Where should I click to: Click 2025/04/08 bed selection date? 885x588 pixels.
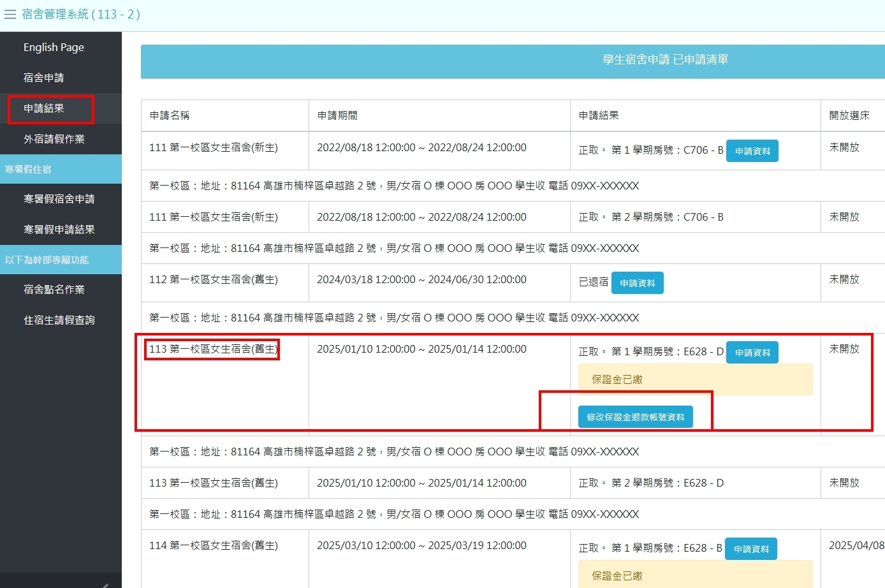(856, 545)
